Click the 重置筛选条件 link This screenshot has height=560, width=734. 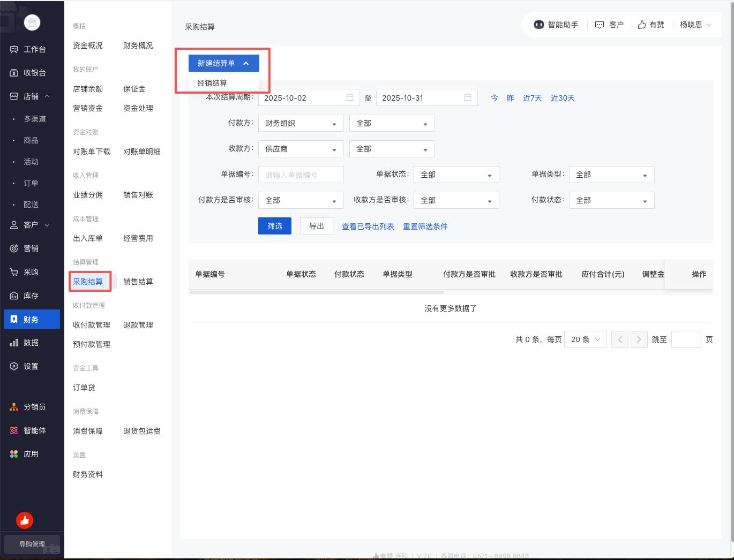[425, 226]
